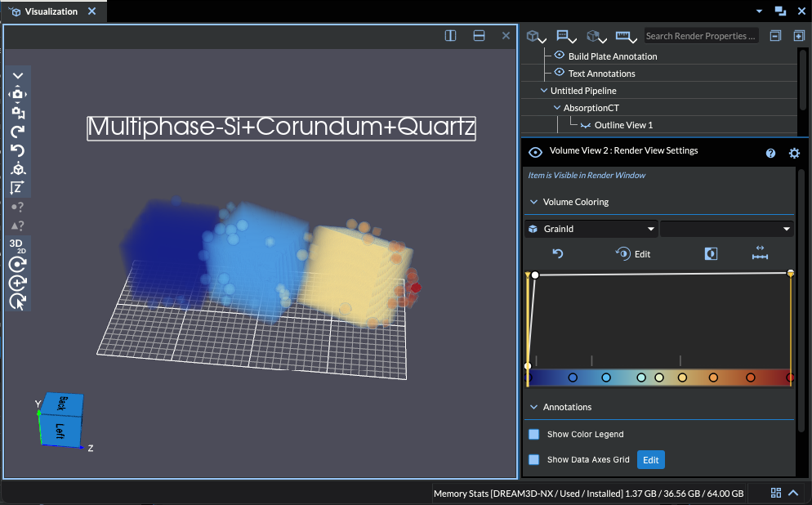
Task: Click the invert color map icon
Action: [x=711, y=254]
